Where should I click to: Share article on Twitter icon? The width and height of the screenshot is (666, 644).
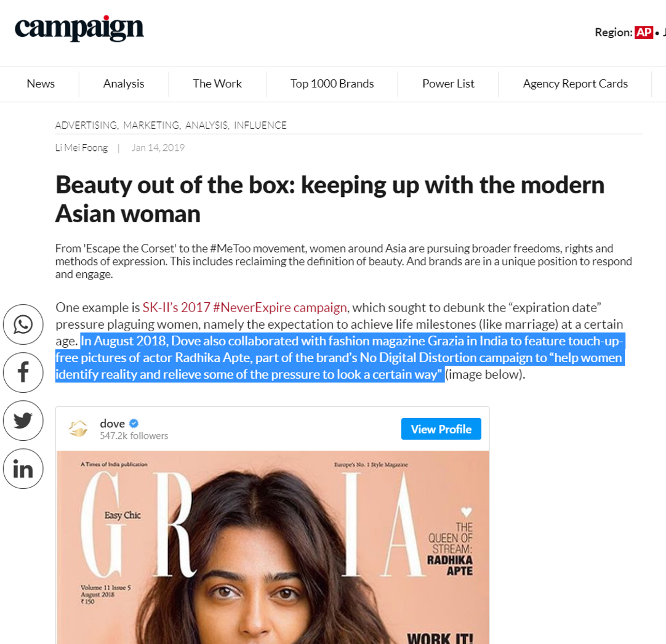click(23, 421)
